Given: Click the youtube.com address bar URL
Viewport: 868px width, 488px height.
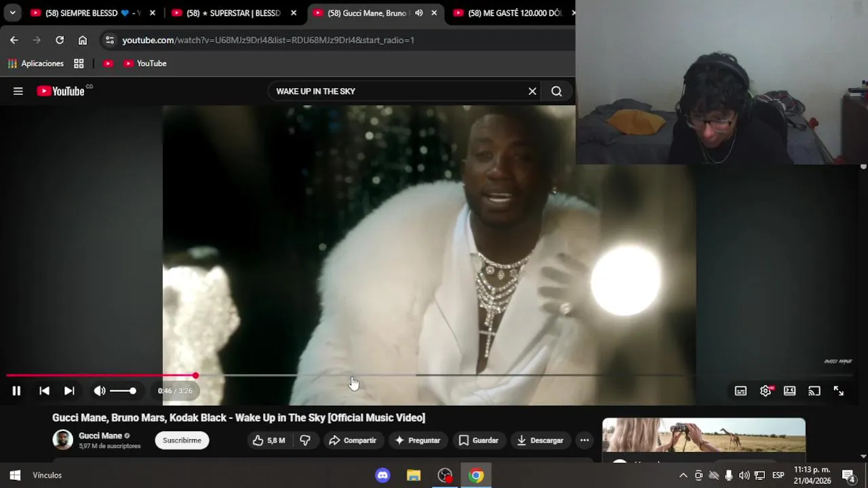Looking at the screenshot, I should [x=268, y=40].
